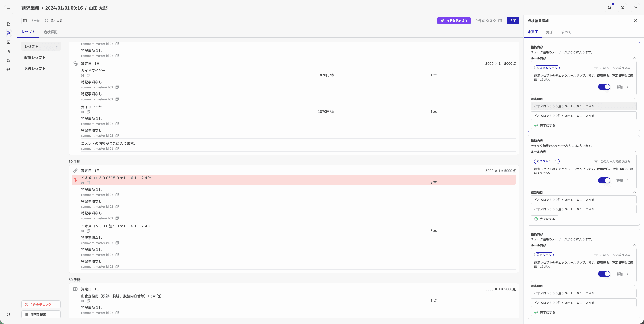
Task: Click the logout icon in header
Action: (x=635, y=8)
